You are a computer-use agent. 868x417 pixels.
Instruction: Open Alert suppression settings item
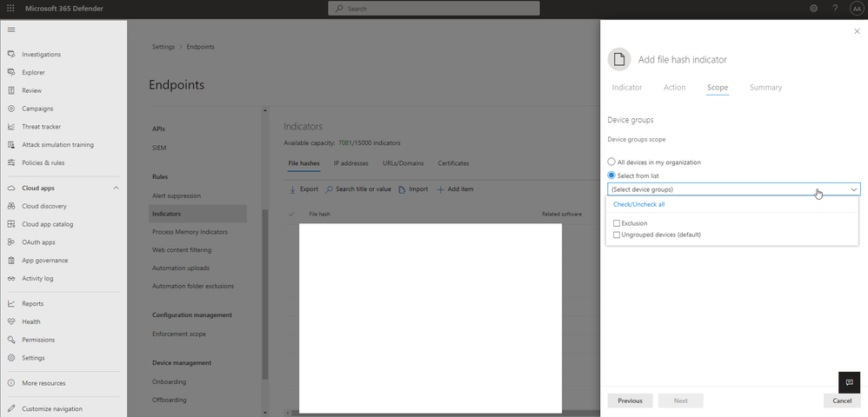tap(177, 195)
